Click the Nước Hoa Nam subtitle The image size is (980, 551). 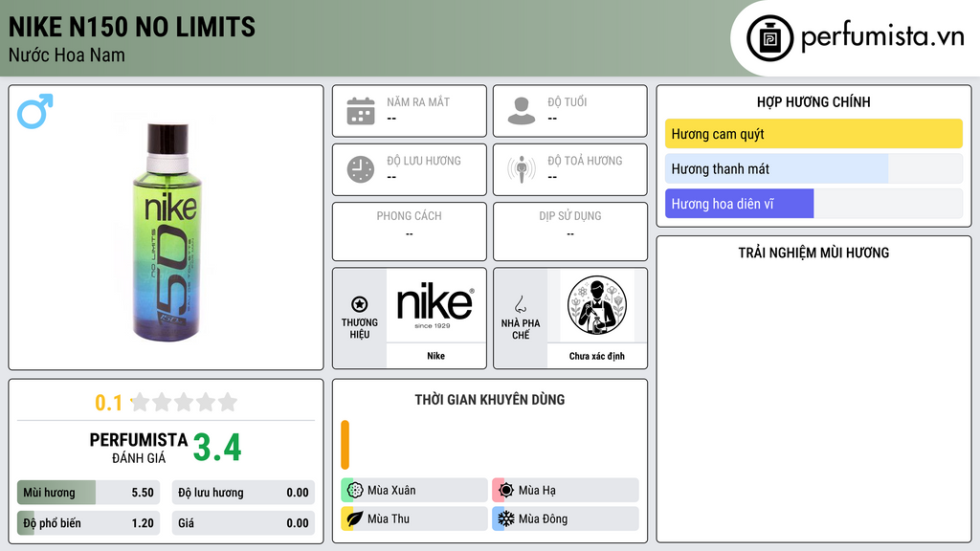(x=67, y=55)
